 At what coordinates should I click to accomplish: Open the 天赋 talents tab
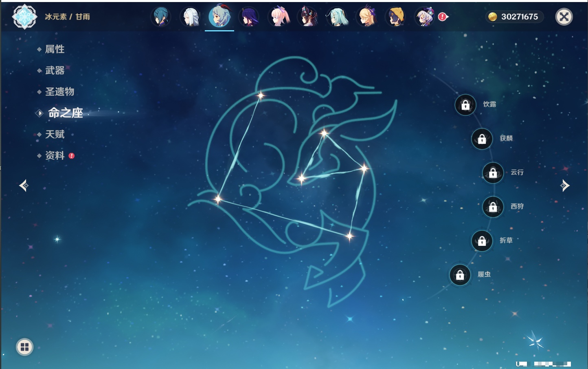tap(55, 134)
